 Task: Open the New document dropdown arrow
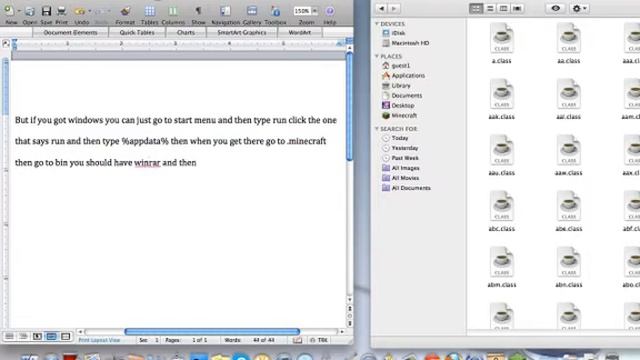click(x=19, y=11)
